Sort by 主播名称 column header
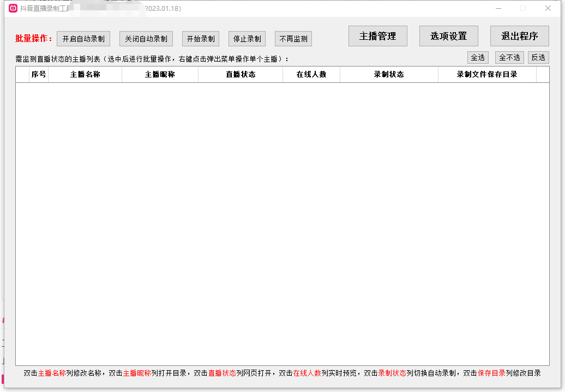Screen dimensions: 565x392 (85, 74)
